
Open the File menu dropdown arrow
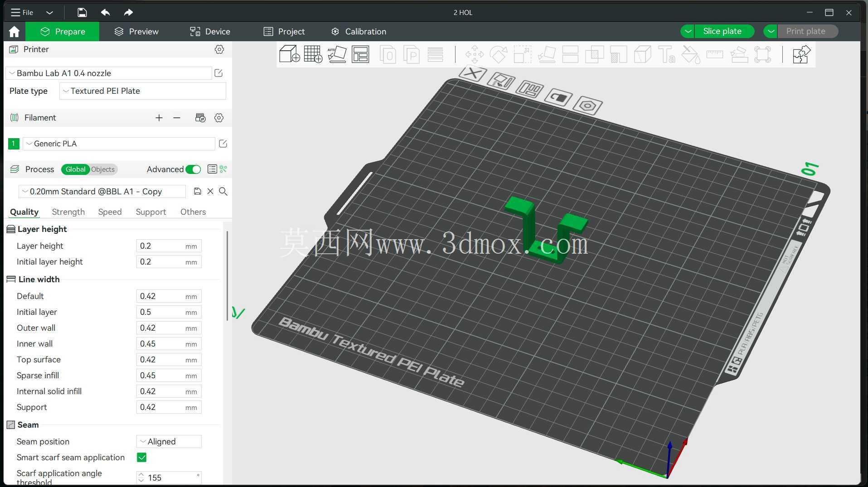(50, 13)
